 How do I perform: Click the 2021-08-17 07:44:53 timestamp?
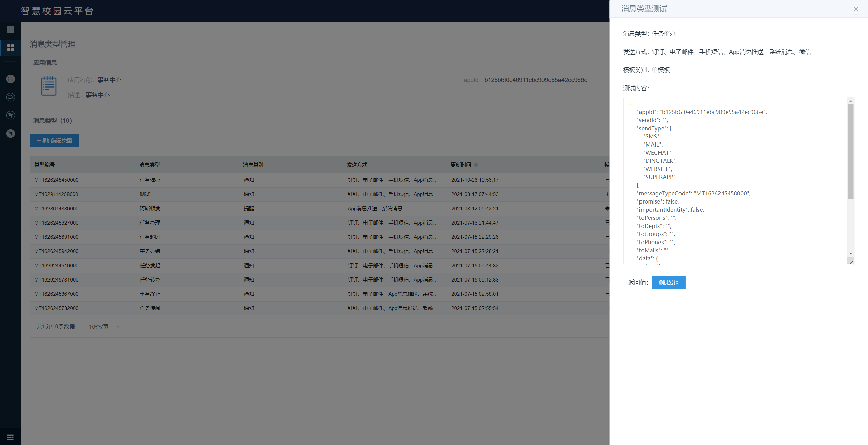coord(475,194)
